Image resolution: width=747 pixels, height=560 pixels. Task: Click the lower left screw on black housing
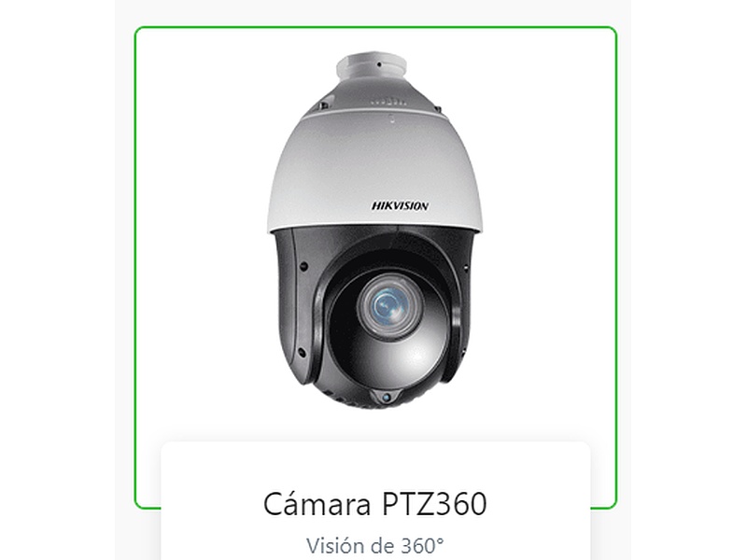click(302, 353)
